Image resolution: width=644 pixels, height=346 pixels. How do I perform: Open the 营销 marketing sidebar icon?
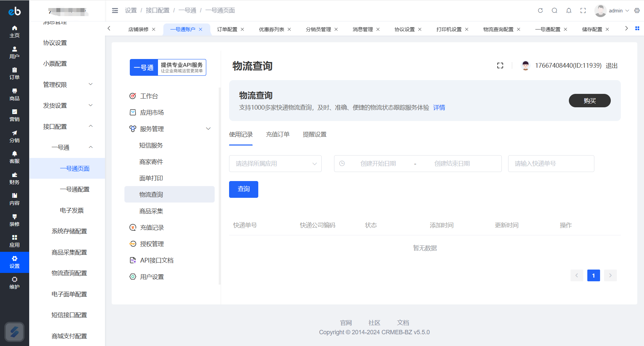click(x=14, y=115)
